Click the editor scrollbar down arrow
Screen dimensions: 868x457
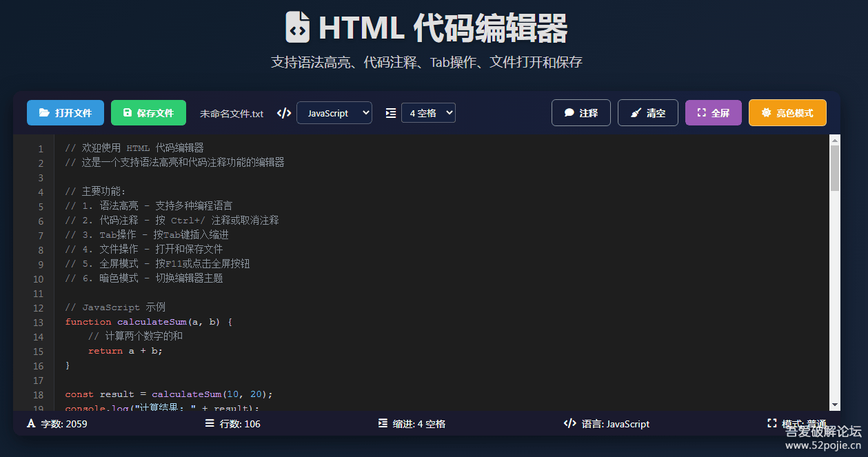coord(835,405)
